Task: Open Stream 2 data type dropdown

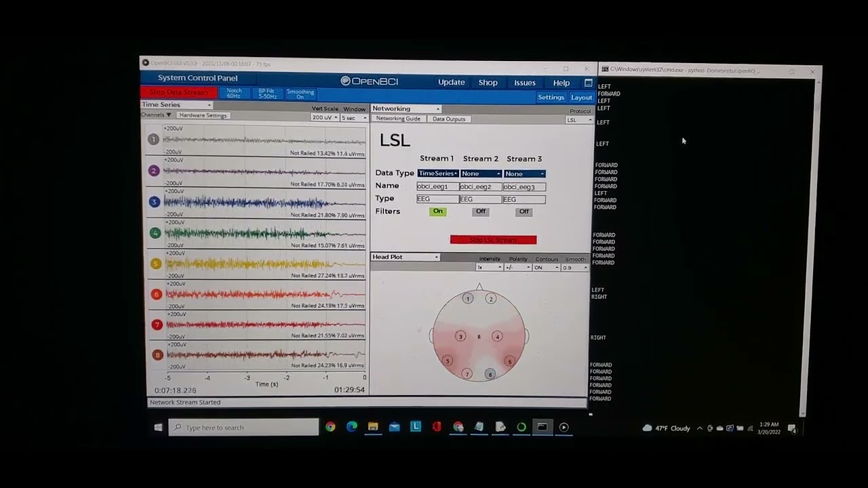Action: (x=481, y=174)
